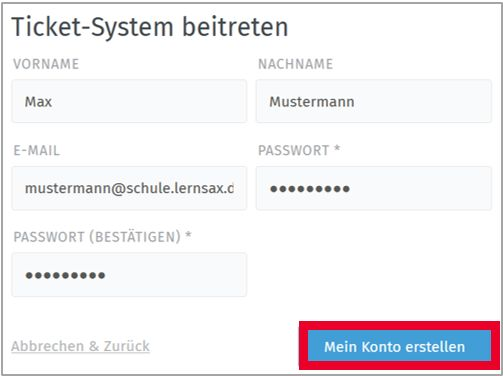Click the Mein Konto erstellen button
Screen dimensions: 503x376
(399, 346)
